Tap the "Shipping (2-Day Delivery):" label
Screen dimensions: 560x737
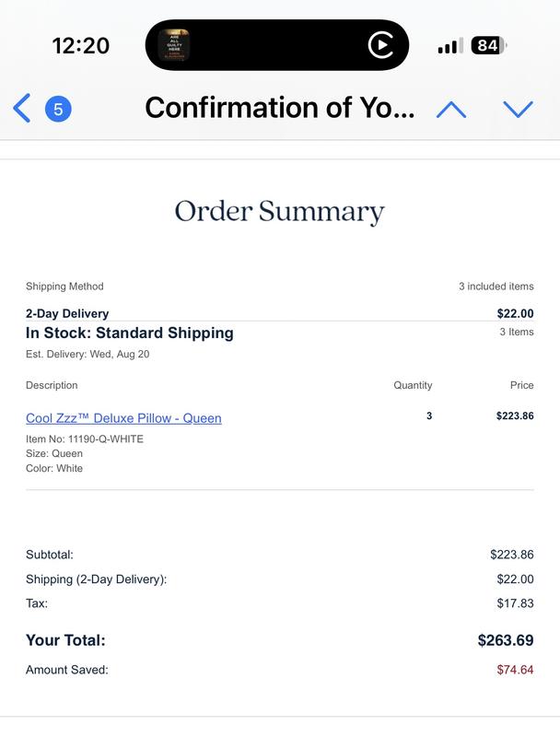97,579
